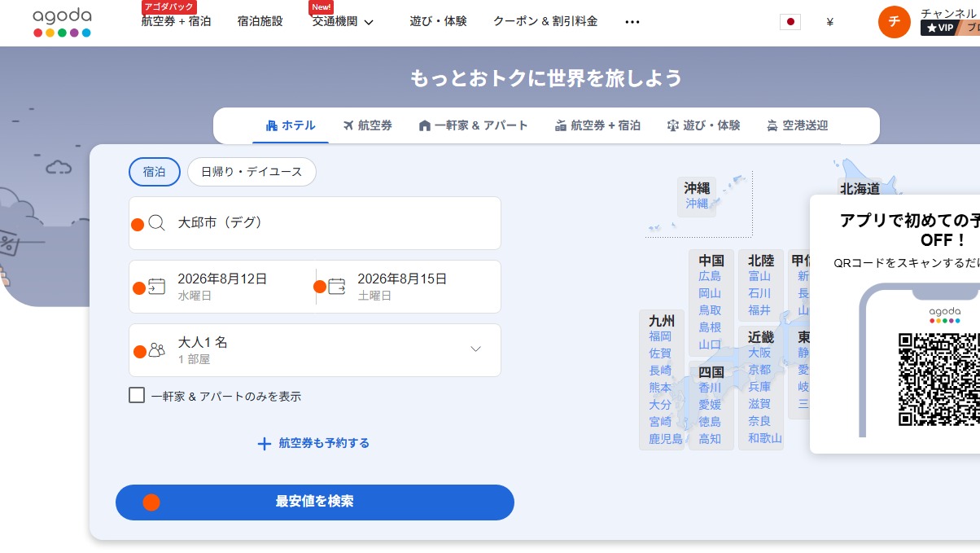Click the 航空券も予約する link

[324, 444]
